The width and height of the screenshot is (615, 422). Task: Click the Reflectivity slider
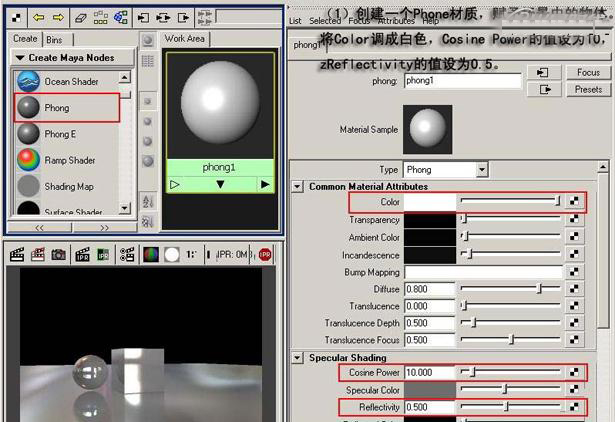511,407
